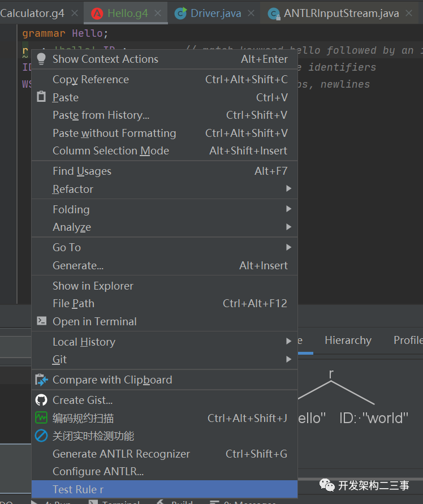Screen dimensions: 423x504
Task: Click the terminal icon beside Open in Terminal
Action: point(41,321)
